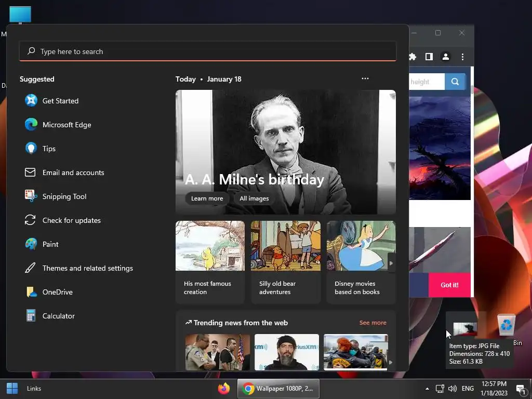The width and height of the screenshot is (532, 399).
Task: Open Chrome profile avatar icon
Action: [x=446, y=57]
